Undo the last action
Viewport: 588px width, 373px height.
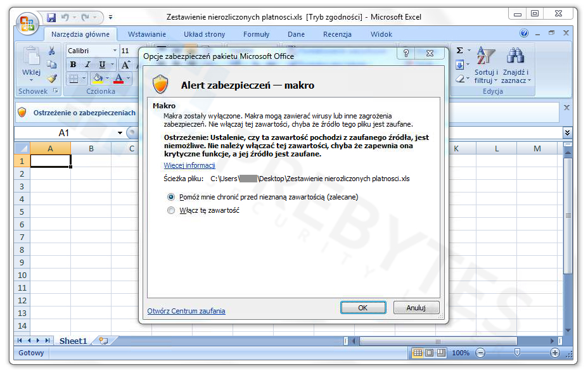pos(65,17)
